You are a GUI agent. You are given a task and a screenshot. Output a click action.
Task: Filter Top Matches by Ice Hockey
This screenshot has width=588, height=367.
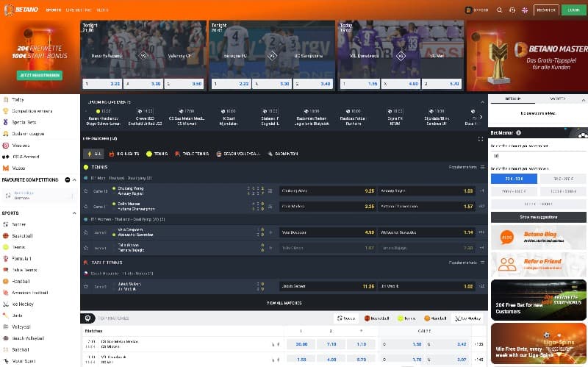[x=467, y=318]
